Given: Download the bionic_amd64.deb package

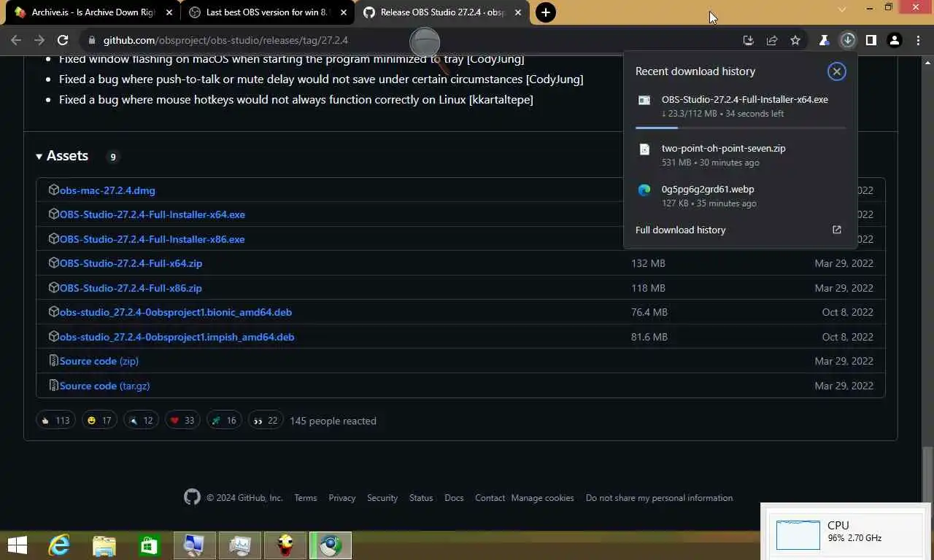Looking at the screenshot, I should (175, 312).
